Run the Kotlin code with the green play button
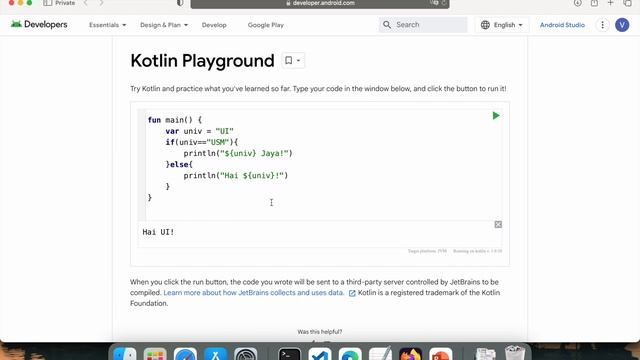This screenshot has width=640, height=360. 496,116
